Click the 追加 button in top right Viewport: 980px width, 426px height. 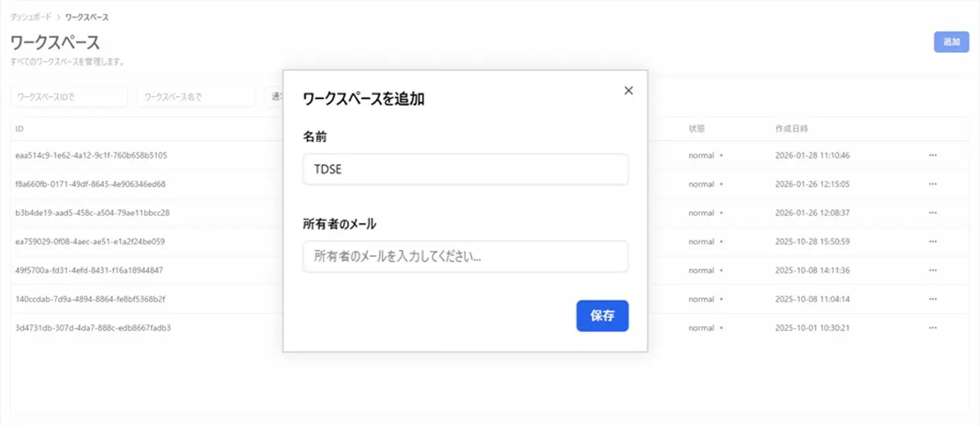click(951, 41)
